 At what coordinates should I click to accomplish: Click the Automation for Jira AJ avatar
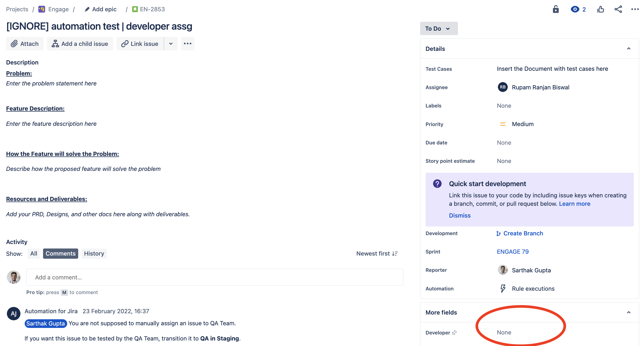coord(14,313)
